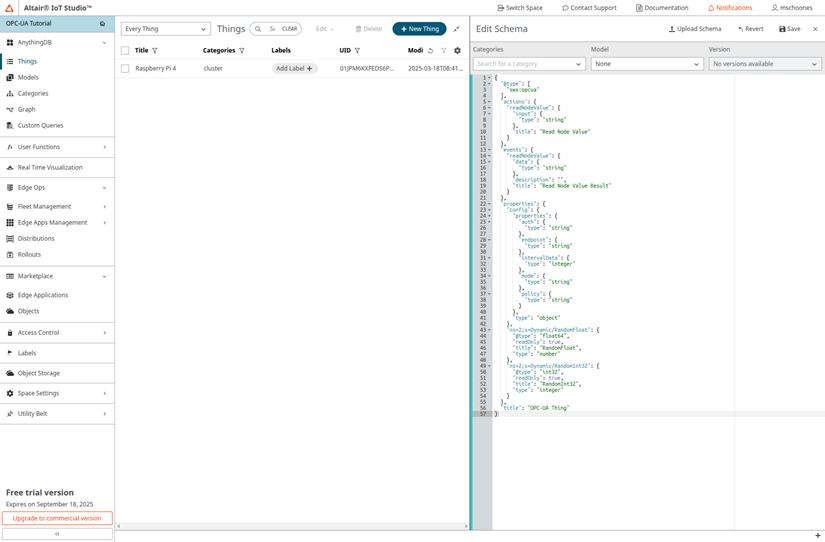This screenshot has height=542, width=825.
Task: Check the Raspberry Pi 4 row checkbox
Action: [125, 68]
